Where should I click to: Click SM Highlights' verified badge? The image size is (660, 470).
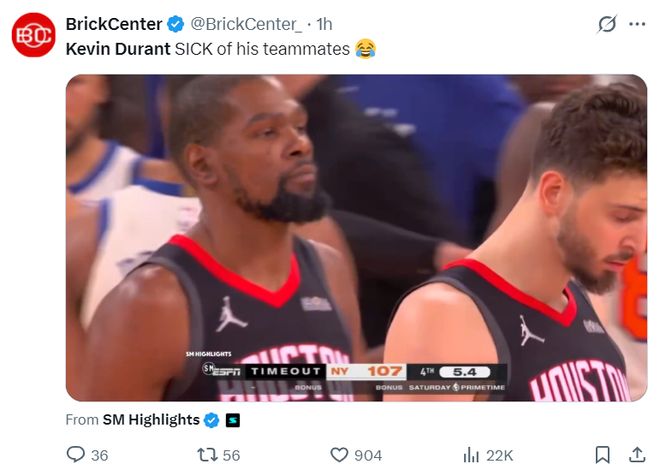[212, 420]
